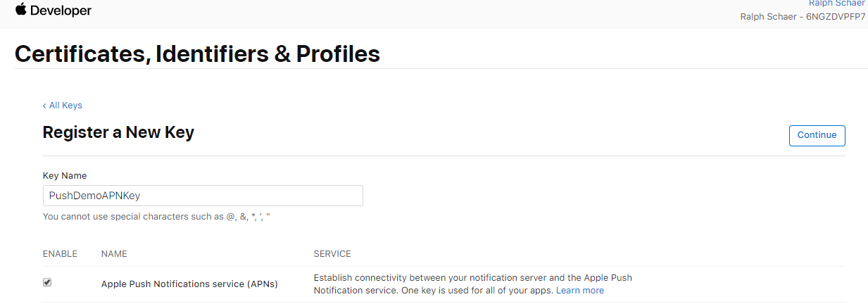This screenshot has height=304, width=868.
Task: Click the ENABLE column header
Action: (60, 253)
